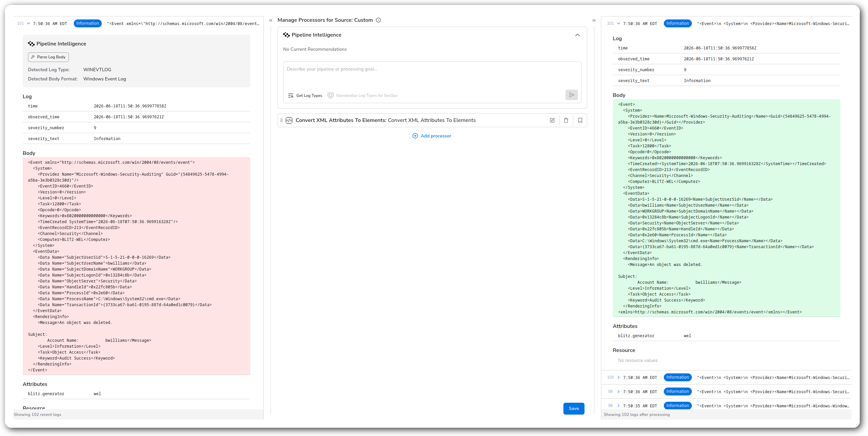Image resolution: width=868 pixels, height=436 pixels.
Task: Click Parse Log Body button
Action: click(x=48, y=57)
